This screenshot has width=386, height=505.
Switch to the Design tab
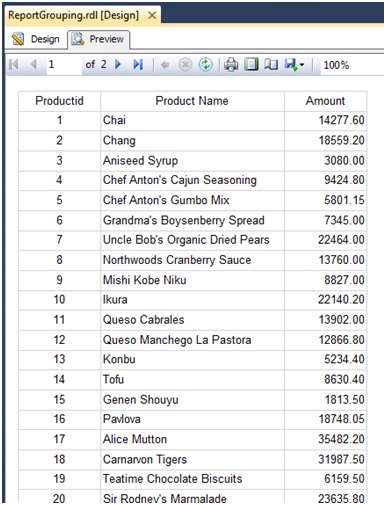pyautogui.click(x=36, y=39)
